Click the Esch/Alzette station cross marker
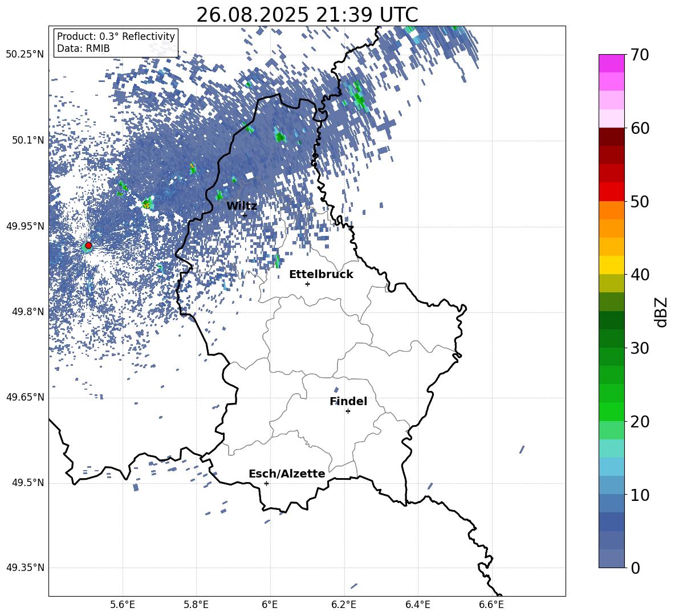Viewport: 675px width, 616px height. pyautogui.click(x=266, y=483)
